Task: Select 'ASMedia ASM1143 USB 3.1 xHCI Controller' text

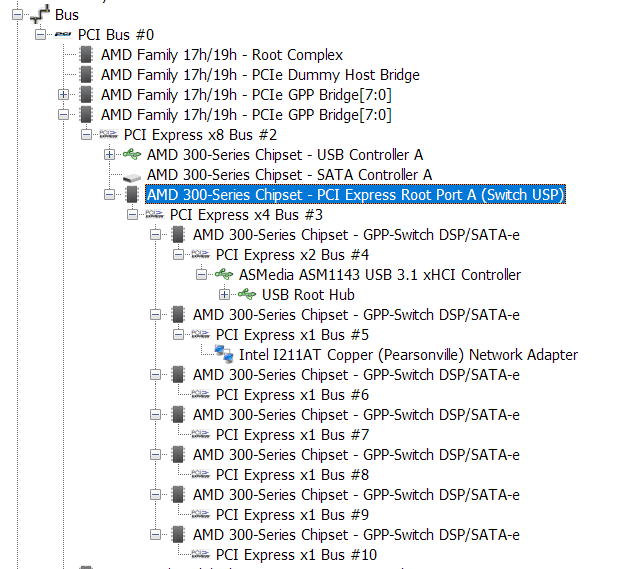Action: pos(380,275)
